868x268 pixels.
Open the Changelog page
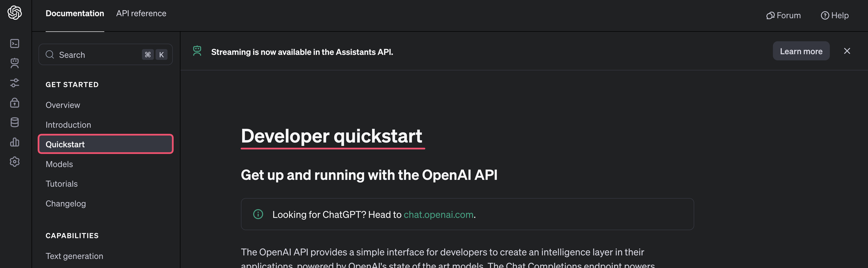[66, 204]
